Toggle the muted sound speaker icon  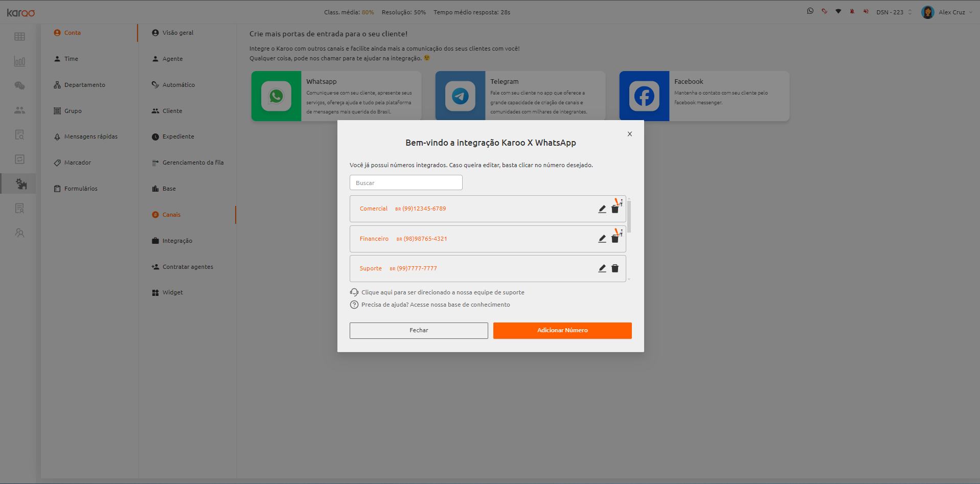(x=866, y=11)
